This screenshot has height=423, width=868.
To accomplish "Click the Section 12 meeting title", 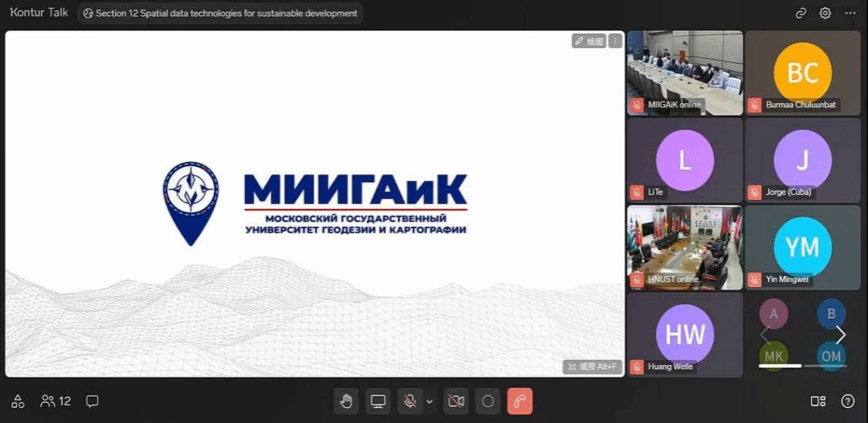I will coord(220,13).
